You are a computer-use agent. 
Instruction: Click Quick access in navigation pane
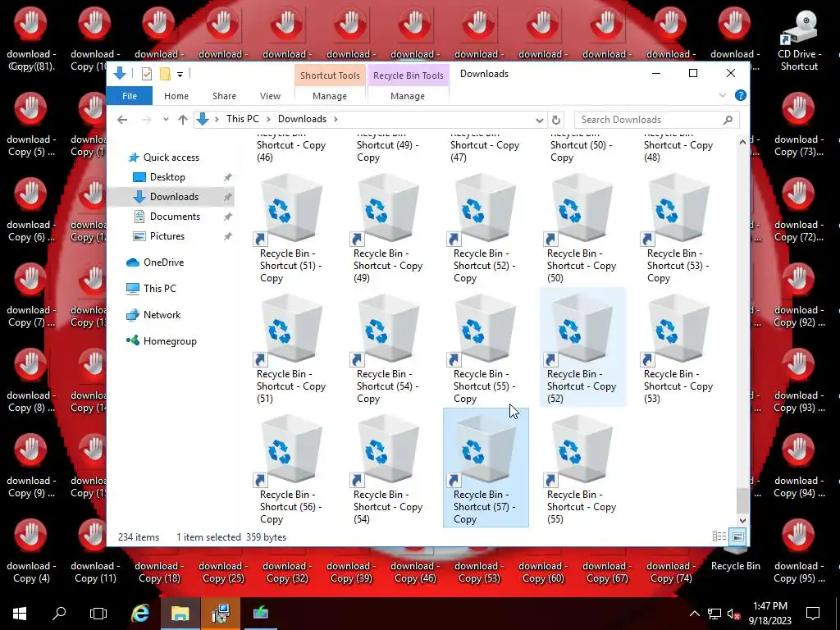(x=171, y=157)
